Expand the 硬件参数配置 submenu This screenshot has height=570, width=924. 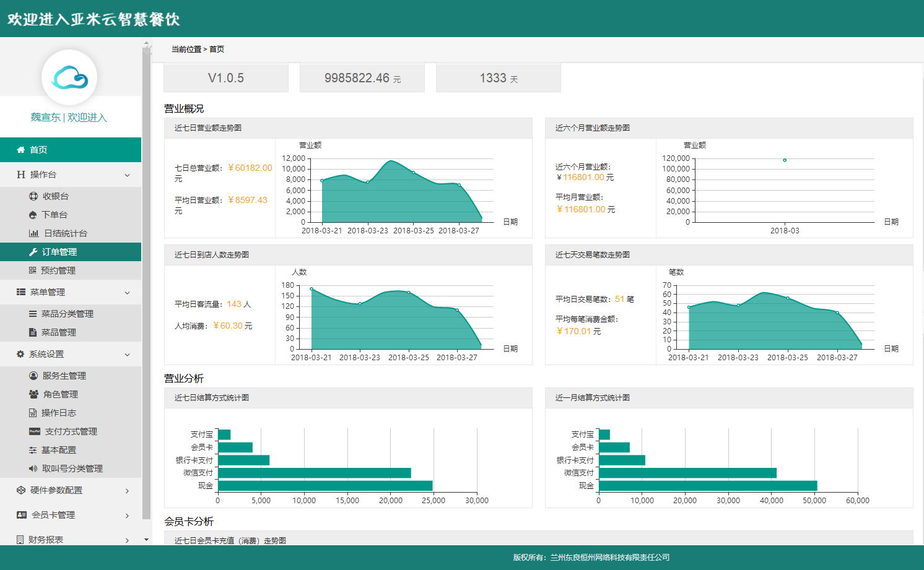(x=127, y=491)
